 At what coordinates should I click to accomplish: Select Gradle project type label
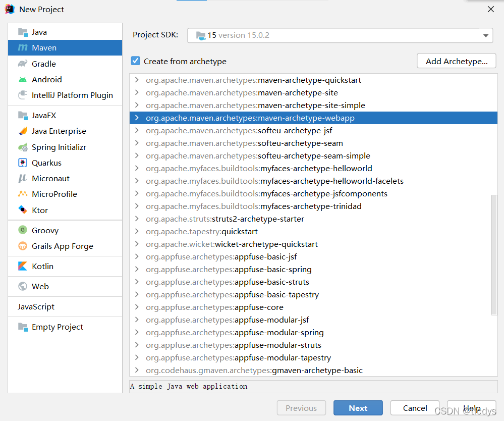44,64
